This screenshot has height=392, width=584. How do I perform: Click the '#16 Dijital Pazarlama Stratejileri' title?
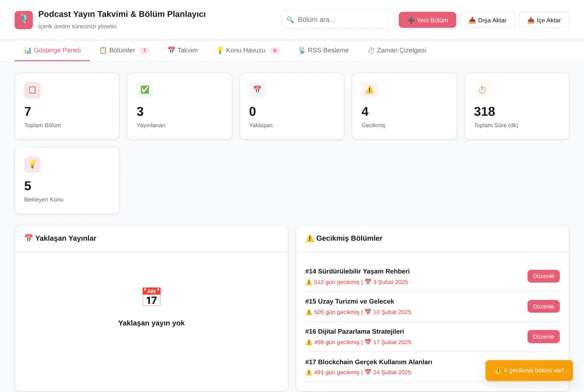[x=355, y=332]
